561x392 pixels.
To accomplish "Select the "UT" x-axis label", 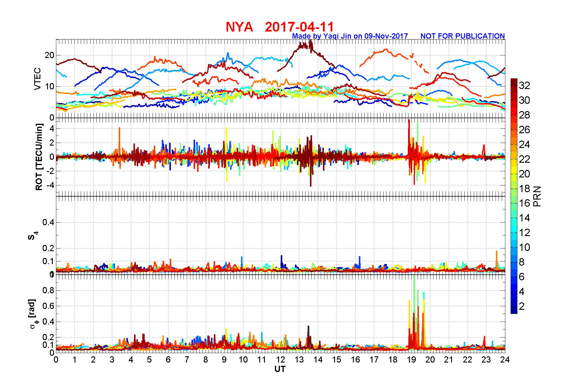I will (280, 369).
